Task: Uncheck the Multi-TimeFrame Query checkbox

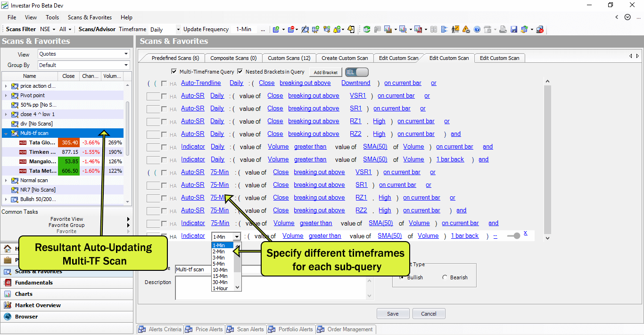Action: [174, 72]
